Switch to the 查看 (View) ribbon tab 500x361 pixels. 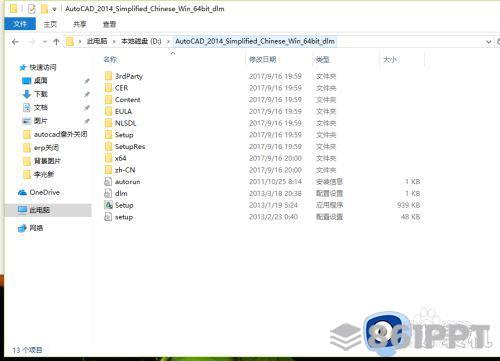(x=109, y=24)
